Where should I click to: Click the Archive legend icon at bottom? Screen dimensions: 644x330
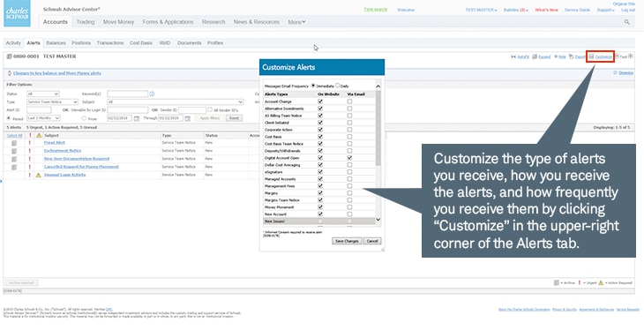coord(556,282)
